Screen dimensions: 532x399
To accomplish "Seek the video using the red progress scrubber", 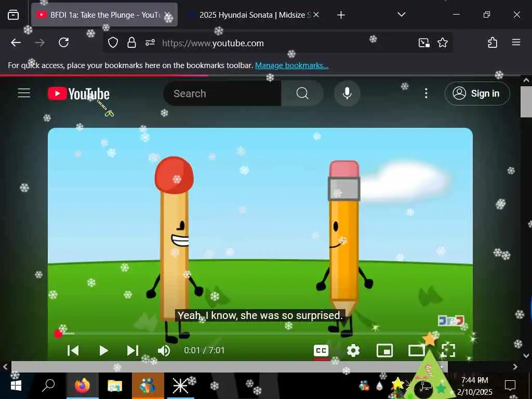I will (58, 334).
